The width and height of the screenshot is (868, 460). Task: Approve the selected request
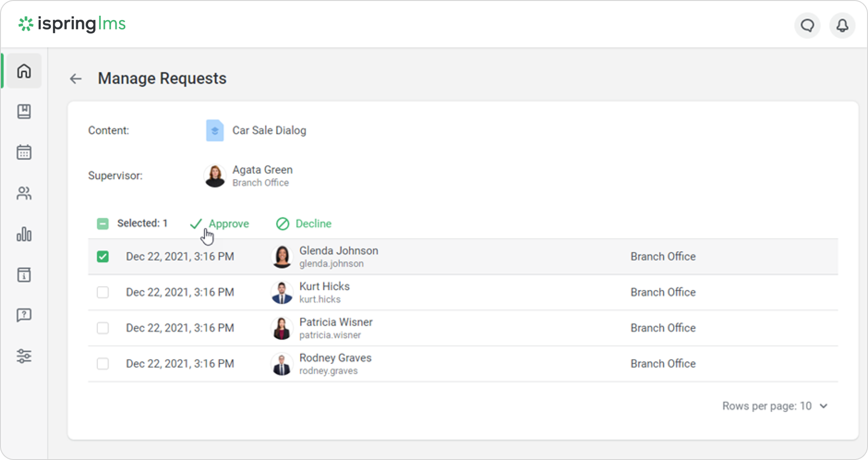coord(220,224)
